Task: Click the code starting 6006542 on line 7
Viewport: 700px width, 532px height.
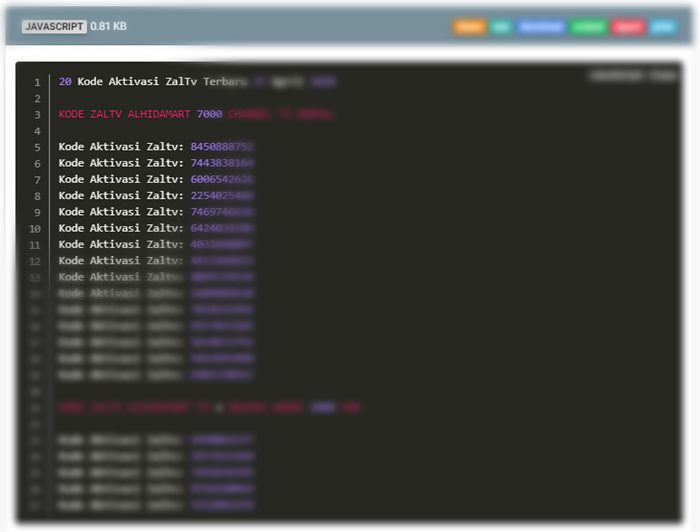Action: coord(222,179)
